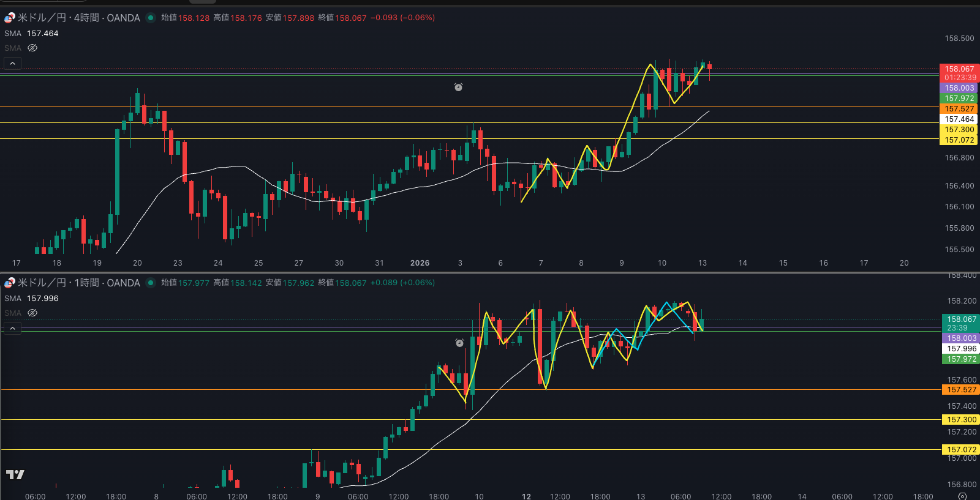Screen dimensions: 980x500
Task: Click the green market status dot on the 4-hour chart
Action: coord(151,18)
